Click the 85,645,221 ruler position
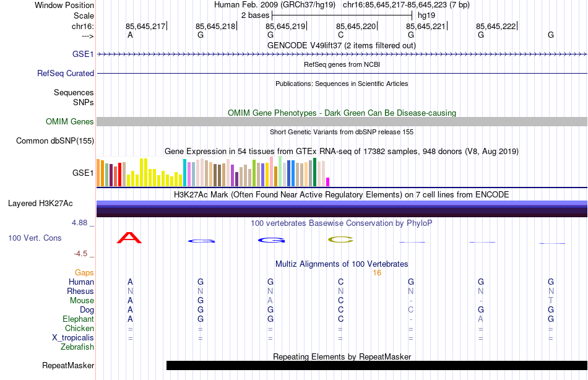Image resolution: width=588 pixels, height=380 pixels. point(426,26)
